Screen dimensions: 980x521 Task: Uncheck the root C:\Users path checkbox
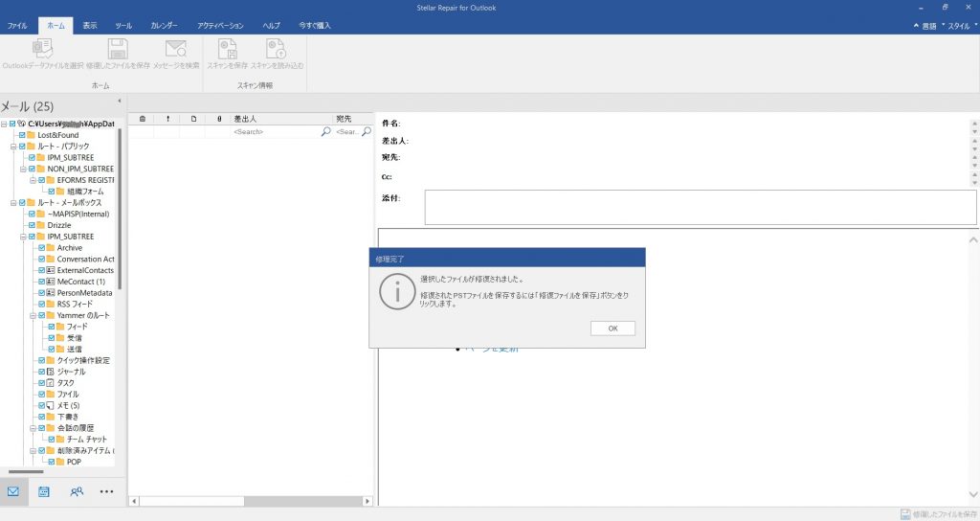pyautogui.click(x=12, y=124)
